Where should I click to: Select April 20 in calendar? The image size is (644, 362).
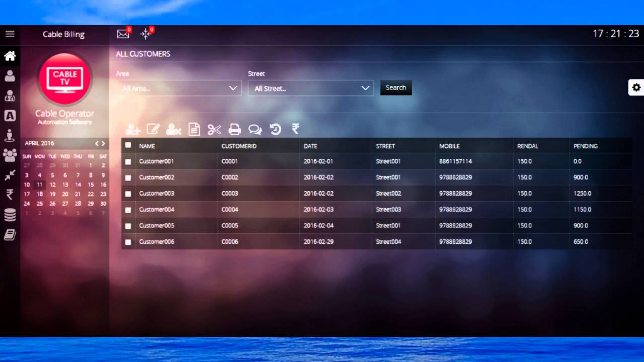(65, 194)
